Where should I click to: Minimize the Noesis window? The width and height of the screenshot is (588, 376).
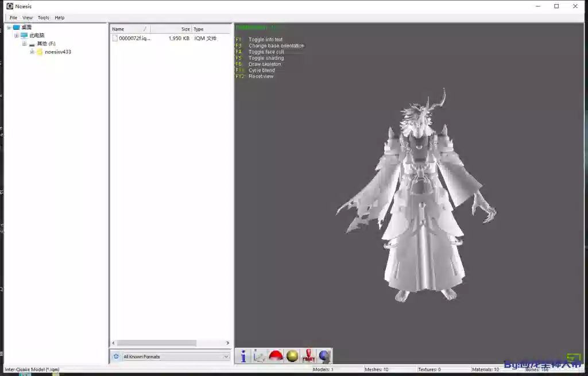[x=538, y=6]
